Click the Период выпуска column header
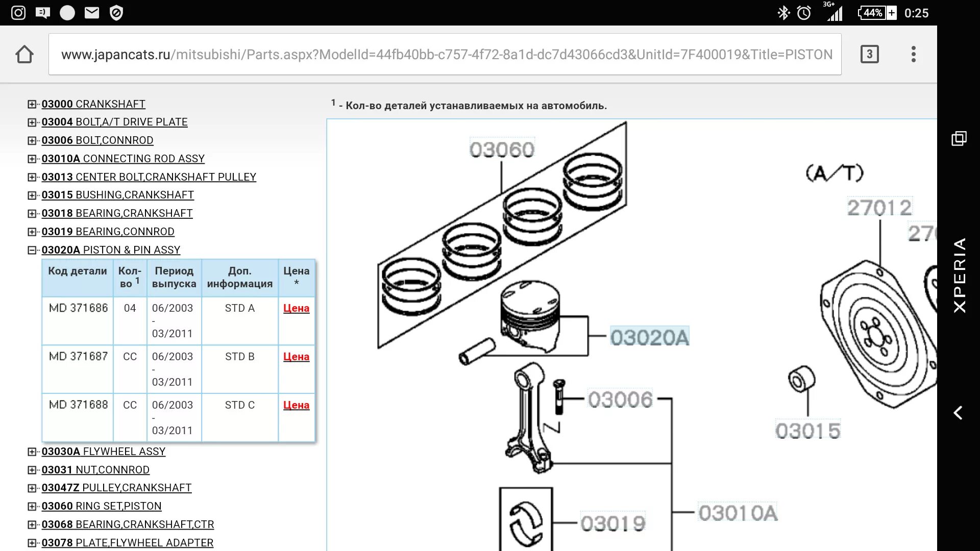 pos(174,278)
